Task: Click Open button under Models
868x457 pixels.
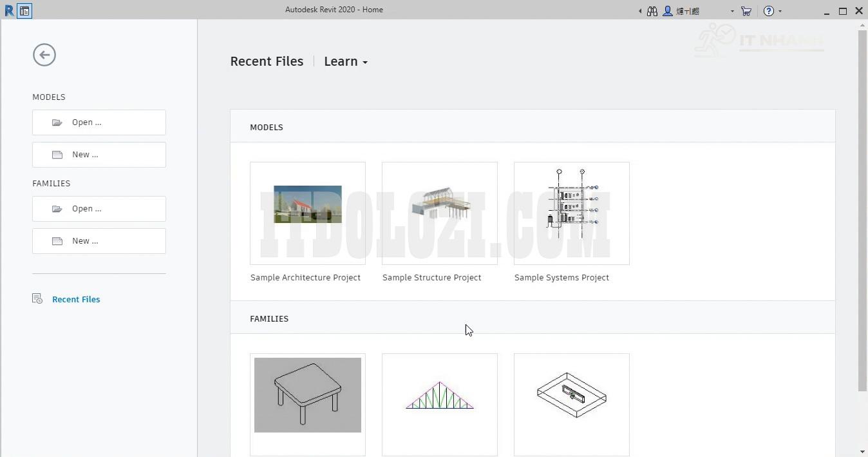Action: click(99, 122)
